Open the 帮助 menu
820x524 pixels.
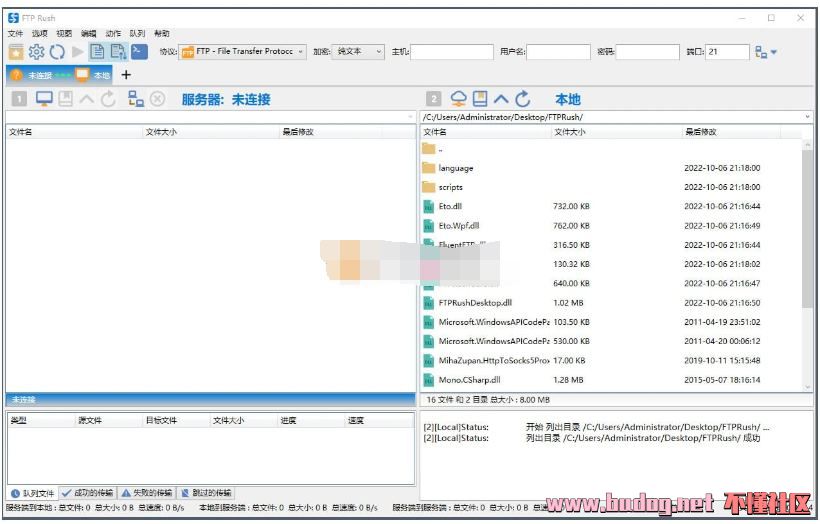click(162, 33)
